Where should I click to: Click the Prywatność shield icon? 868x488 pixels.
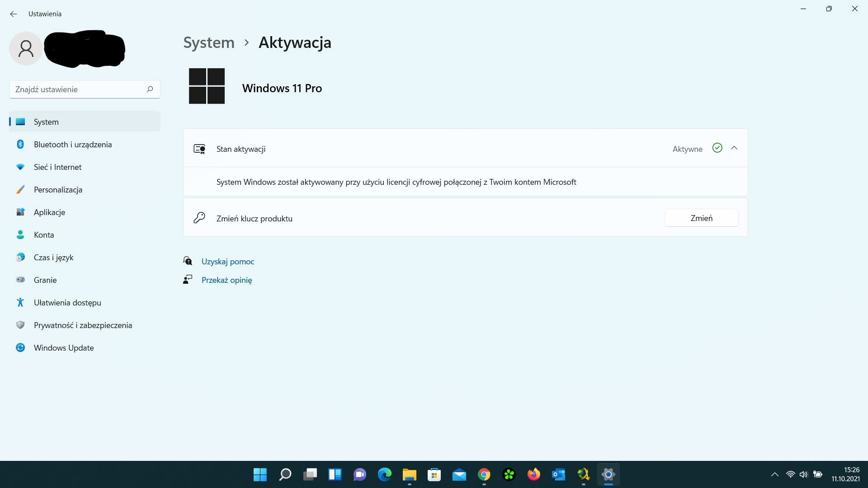coord(20,325)
